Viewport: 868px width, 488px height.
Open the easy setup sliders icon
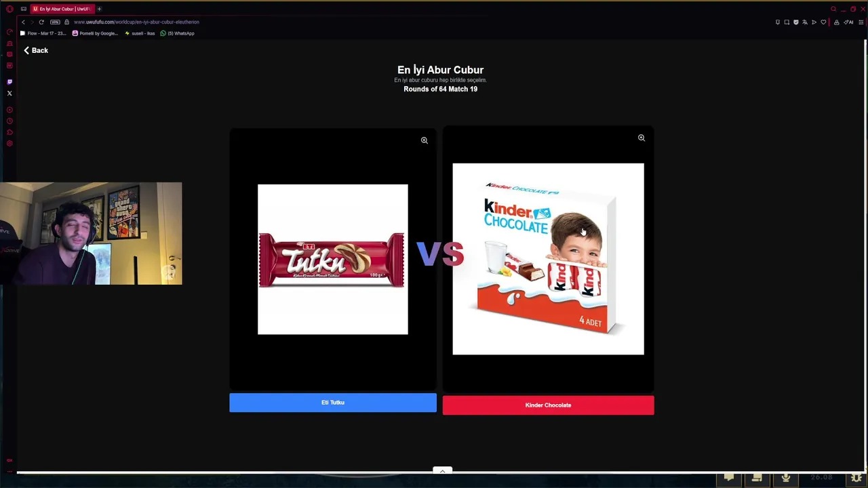[x=861, y=22]
